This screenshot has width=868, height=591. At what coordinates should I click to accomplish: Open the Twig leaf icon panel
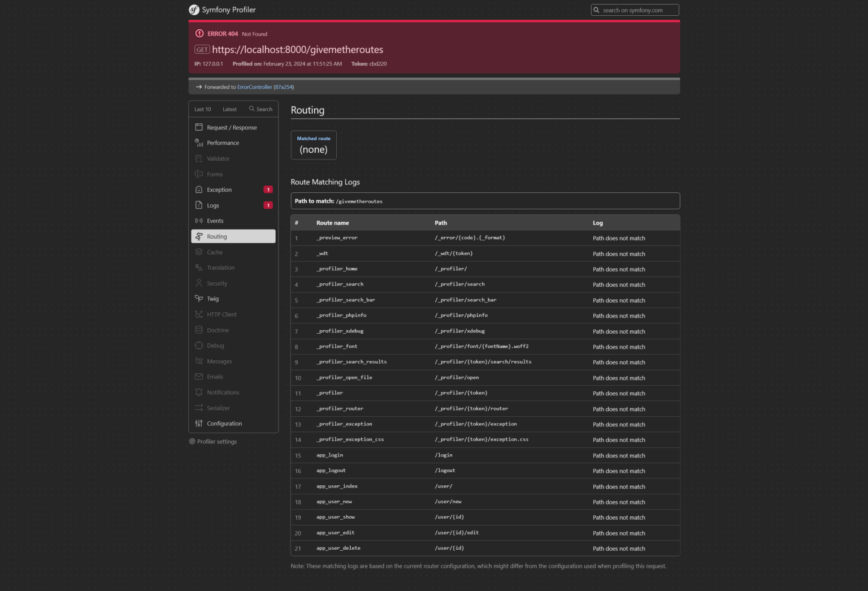[199, 299]
